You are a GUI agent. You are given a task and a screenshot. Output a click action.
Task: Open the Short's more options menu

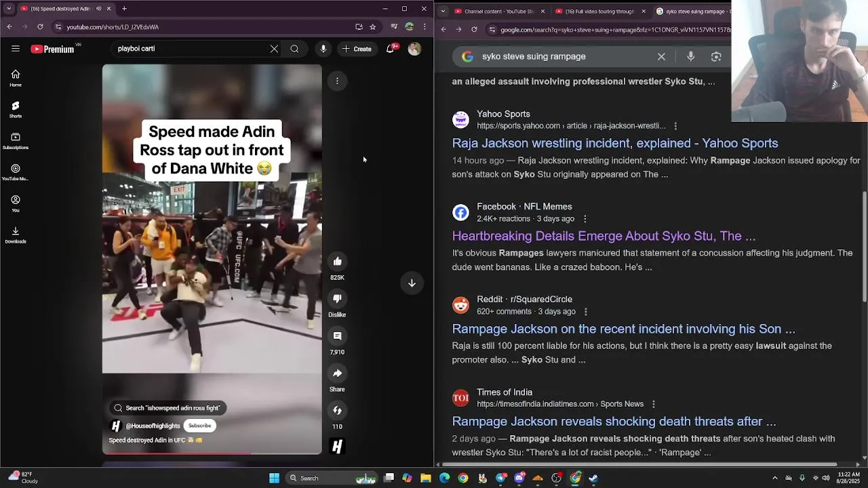[x=337, y=81]
